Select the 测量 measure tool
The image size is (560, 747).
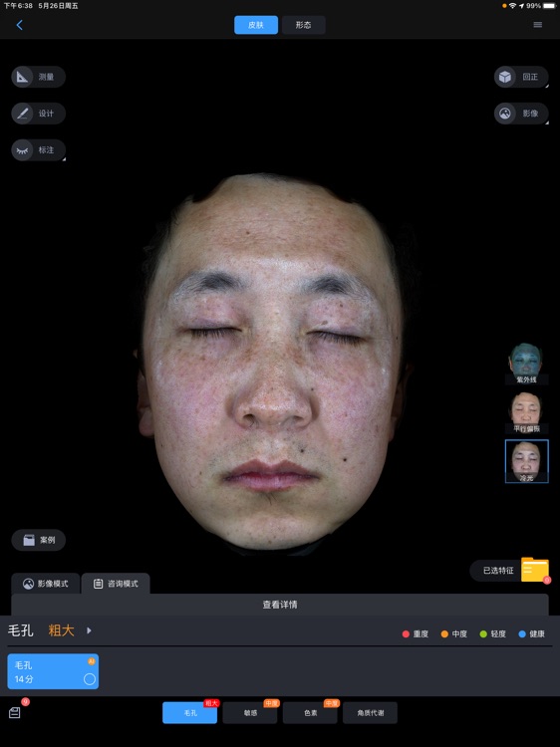click(38, 77)
